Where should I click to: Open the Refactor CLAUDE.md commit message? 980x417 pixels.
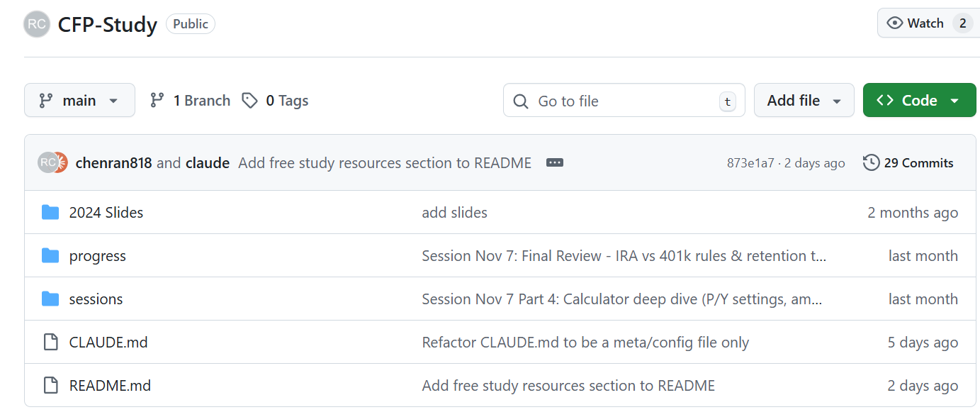(x=585, y=343)
